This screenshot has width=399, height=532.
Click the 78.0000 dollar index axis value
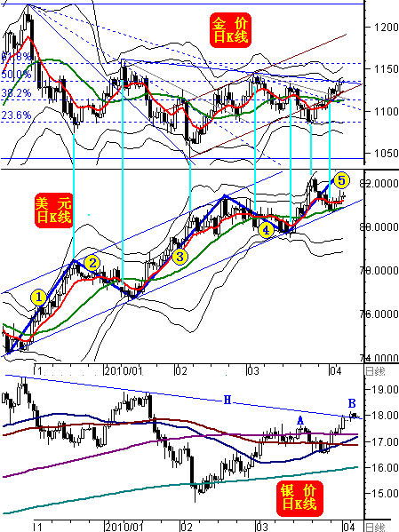click(x=379, y=270)
